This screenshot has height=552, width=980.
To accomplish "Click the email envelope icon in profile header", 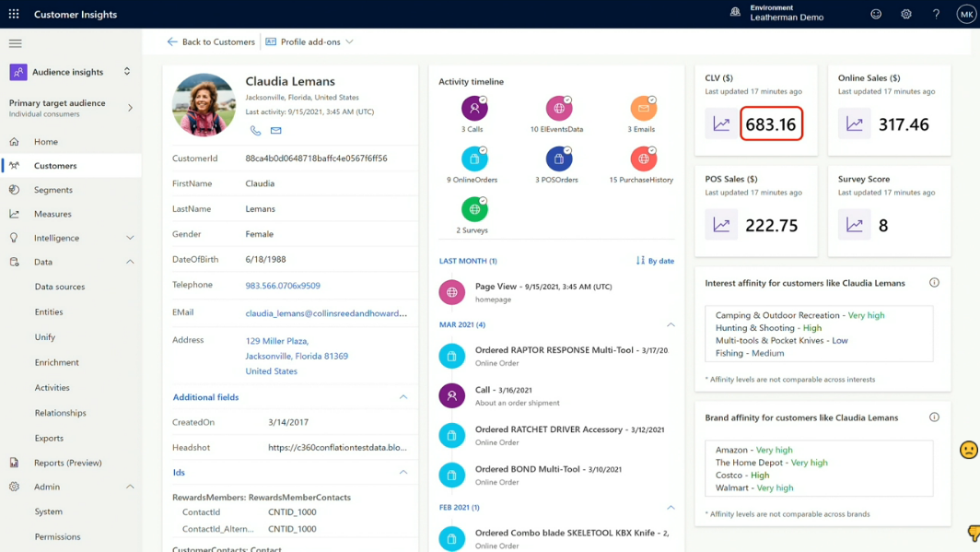I will (x=275, y=131).
